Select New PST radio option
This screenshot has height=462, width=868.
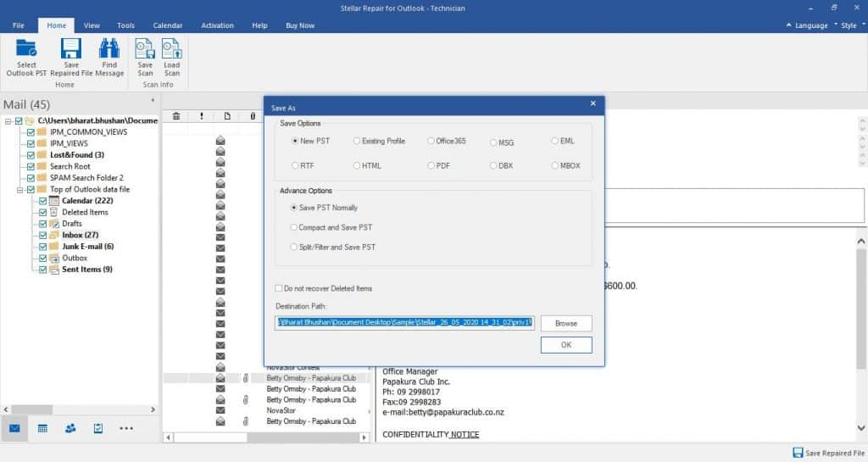(295, 141)
